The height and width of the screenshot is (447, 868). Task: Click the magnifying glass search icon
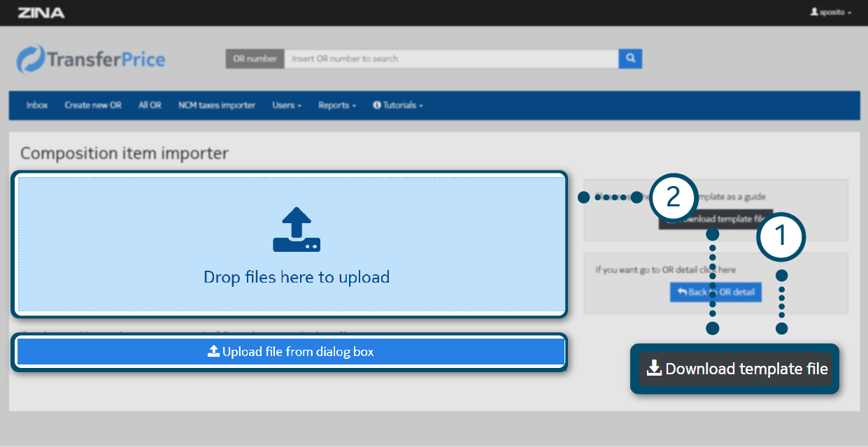click(630, 59)
